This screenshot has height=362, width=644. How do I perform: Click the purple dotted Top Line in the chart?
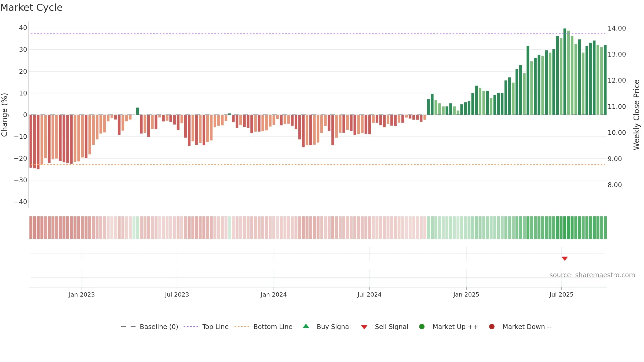[x=318, y=34]
